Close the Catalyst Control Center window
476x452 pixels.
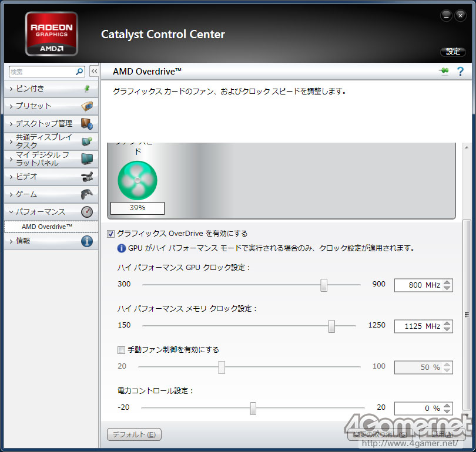[461, 15]
